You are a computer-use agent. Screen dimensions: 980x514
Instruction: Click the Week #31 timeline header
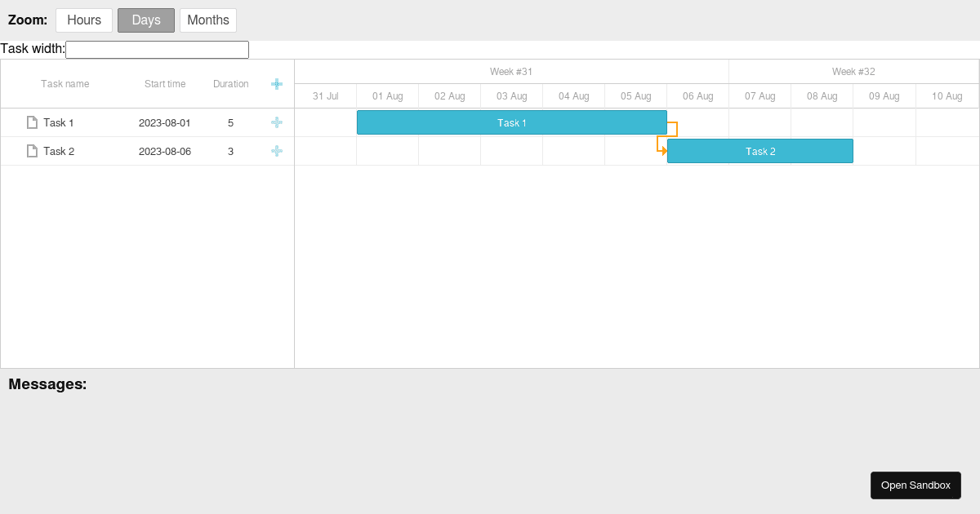pyautogui.click(x=511, y=71)
